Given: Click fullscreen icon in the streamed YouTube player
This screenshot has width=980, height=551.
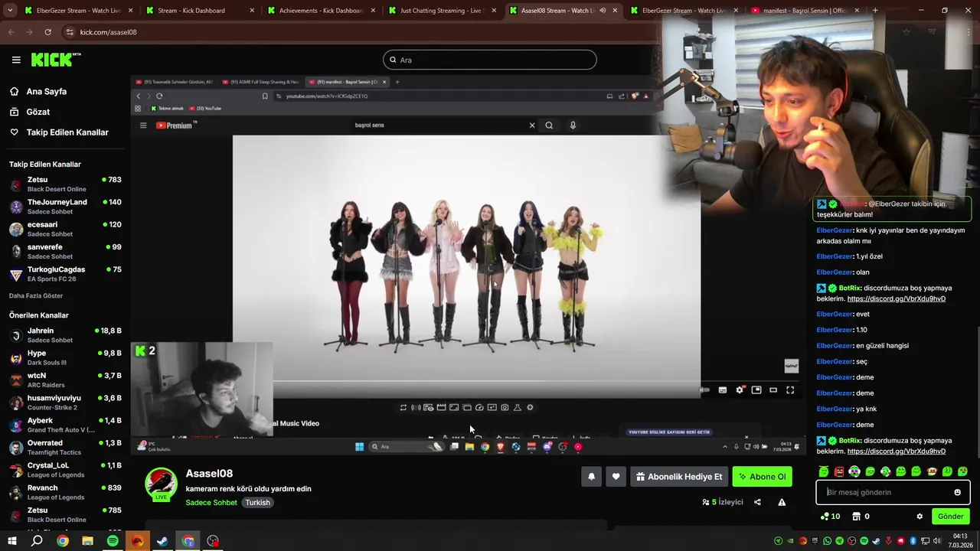Looking at the screenshot, I should click(790, 390).
